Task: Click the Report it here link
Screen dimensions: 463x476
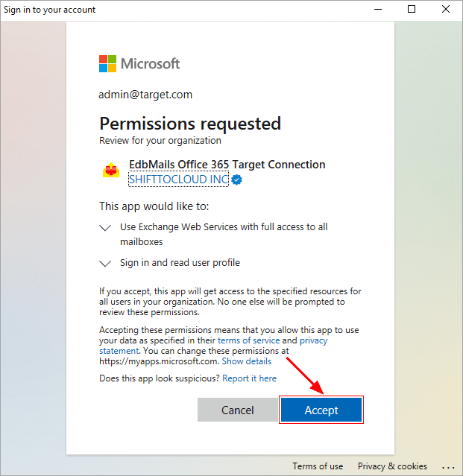Action: point(249,378)
